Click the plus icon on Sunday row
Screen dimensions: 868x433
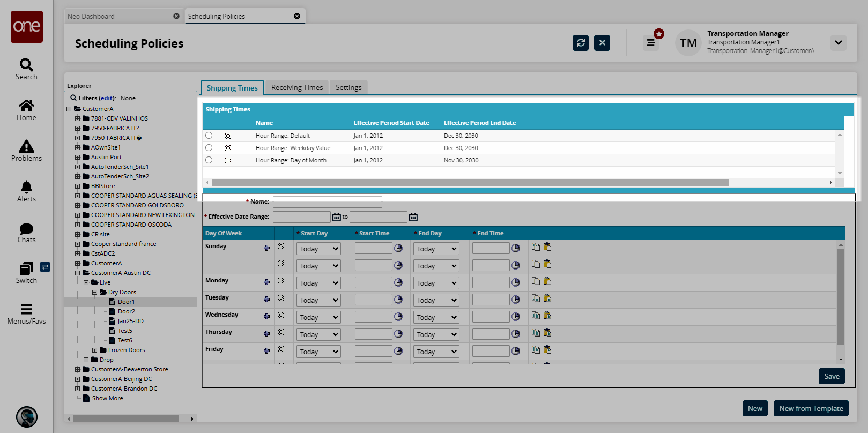pos(266,248)
